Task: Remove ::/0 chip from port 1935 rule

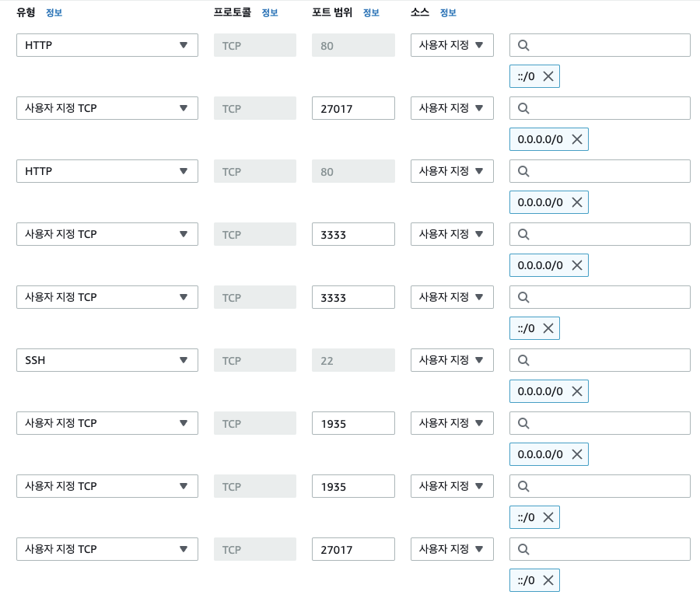Action: pyautogui.click(x=548, y=517)
